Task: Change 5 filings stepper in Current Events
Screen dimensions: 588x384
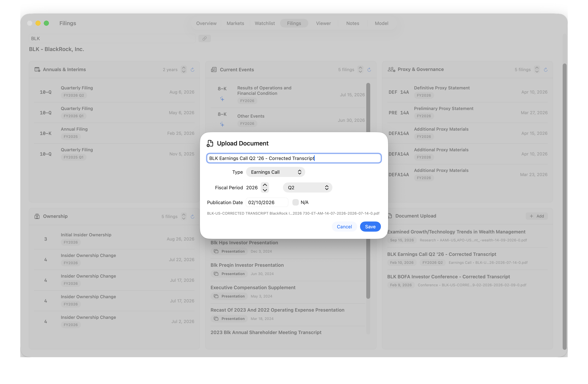Action: pos(360,70)
